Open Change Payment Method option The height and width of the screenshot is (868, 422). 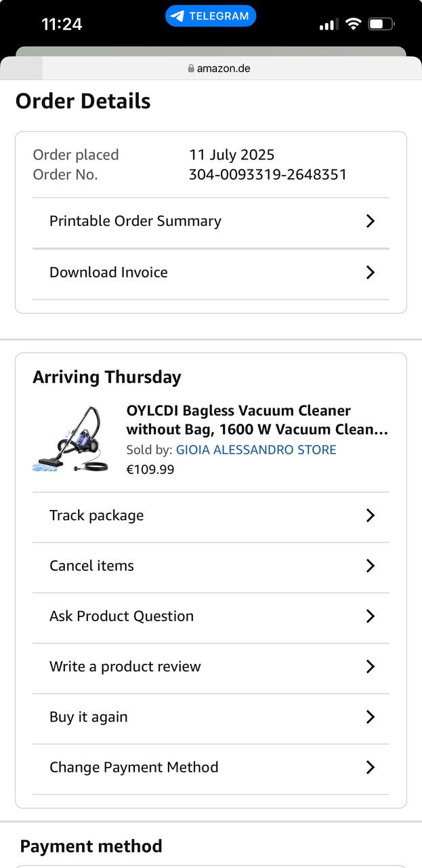[x=134, y=768]
